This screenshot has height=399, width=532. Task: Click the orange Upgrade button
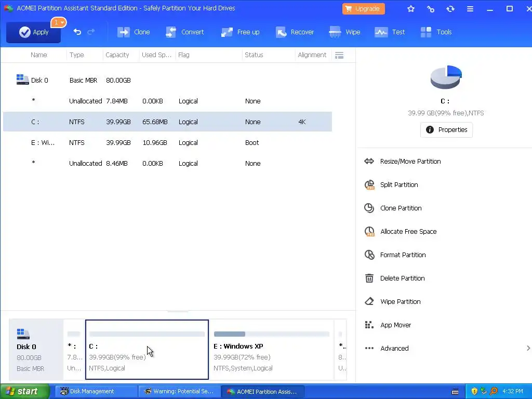coord(363,9)
